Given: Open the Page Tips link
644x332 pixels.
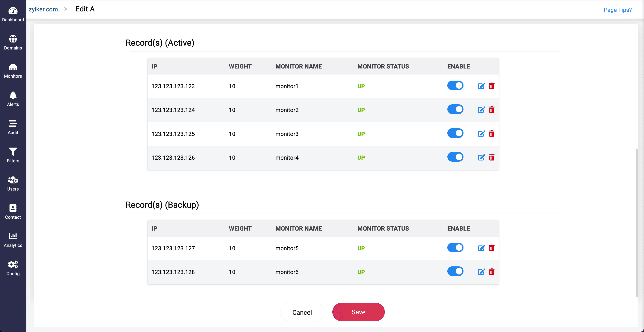Looking at the screenshot, I should pos(618,10).
